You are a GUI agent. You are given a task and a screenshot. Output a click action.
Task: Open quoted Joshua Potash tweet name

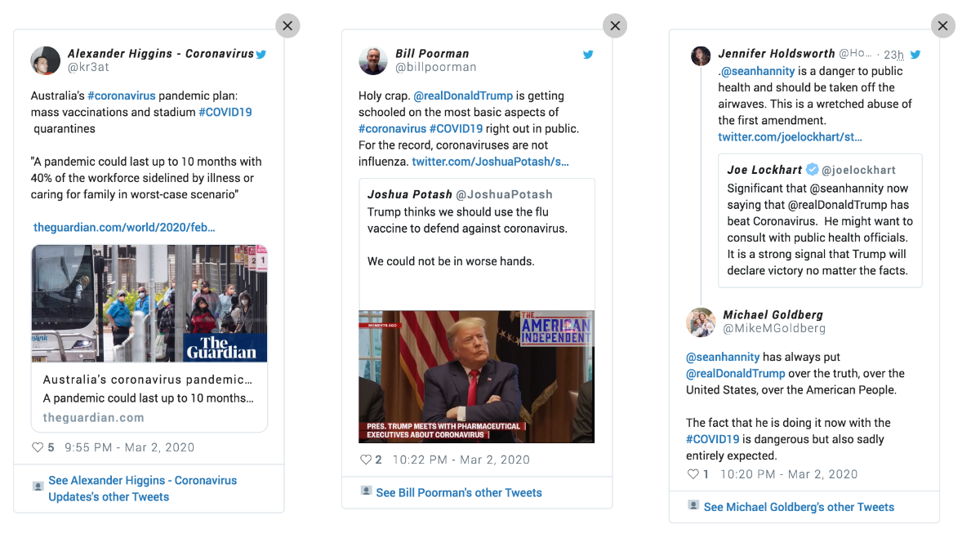coord(409,194)
